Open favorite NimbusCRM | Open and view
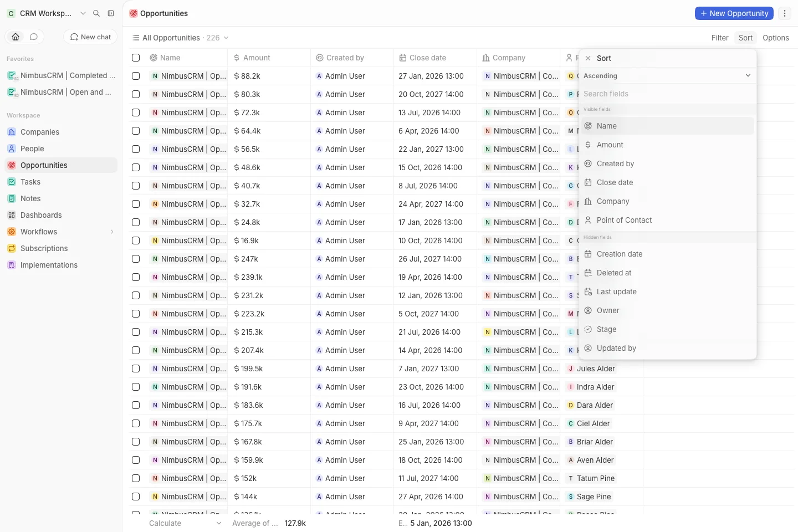Viewport: 798px width, 532px height. (x=61, y=92)
